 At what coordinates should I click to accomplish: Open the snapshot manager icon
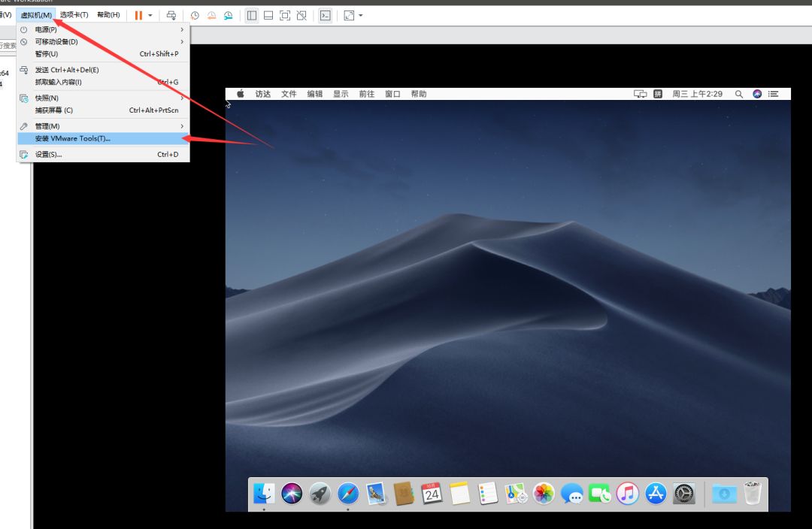coord(229,16)
